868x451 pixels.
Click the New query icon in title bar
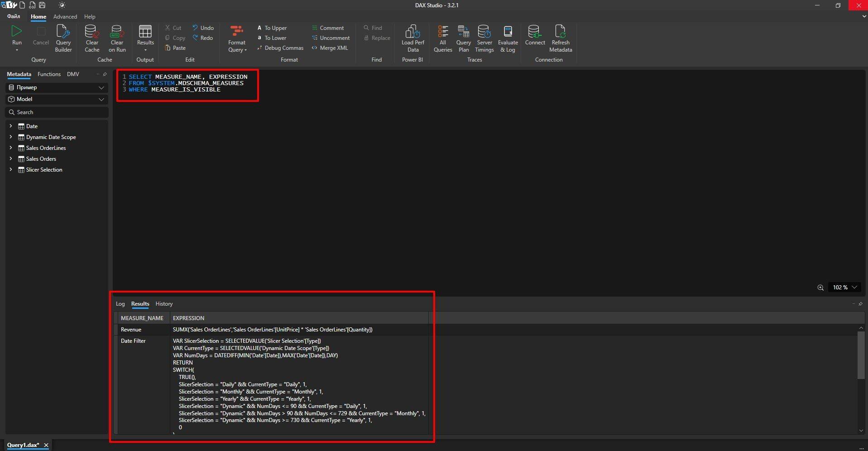[22, 5]
